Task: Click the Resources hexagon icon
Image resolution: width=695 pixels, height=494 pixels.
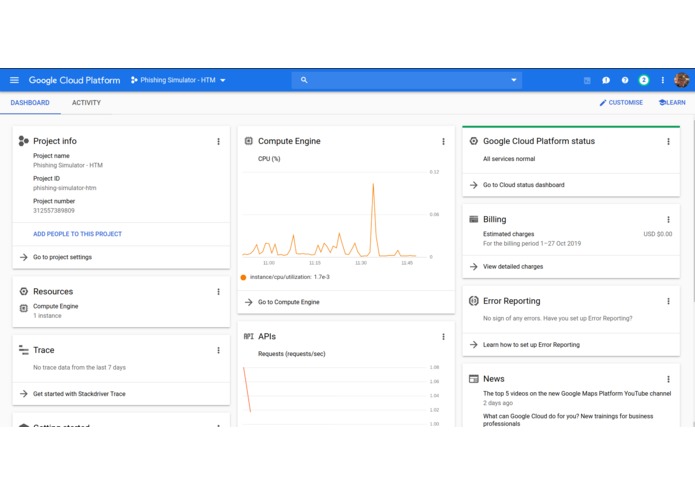Action: (23, 292)
